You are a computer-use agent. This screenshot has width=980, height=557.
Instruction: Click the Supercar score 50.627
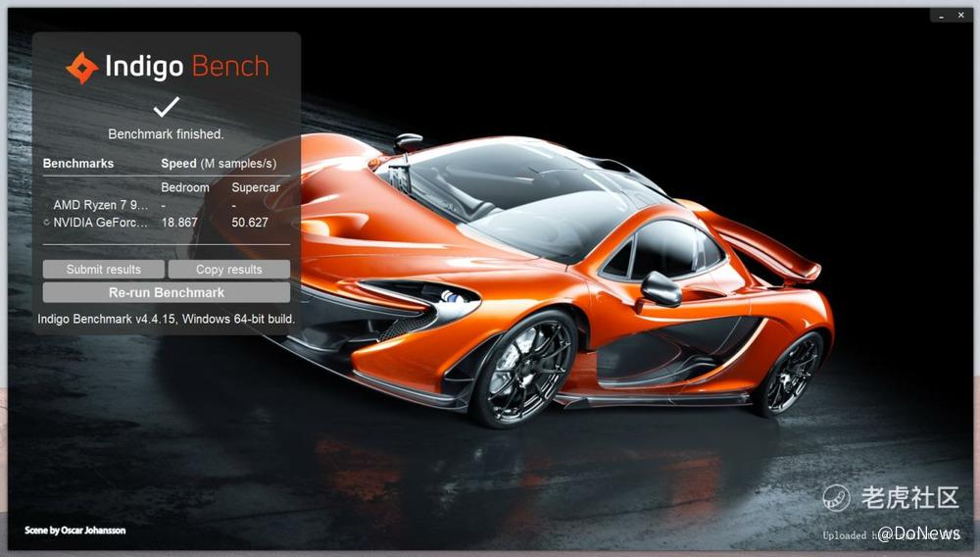(249, 223)
